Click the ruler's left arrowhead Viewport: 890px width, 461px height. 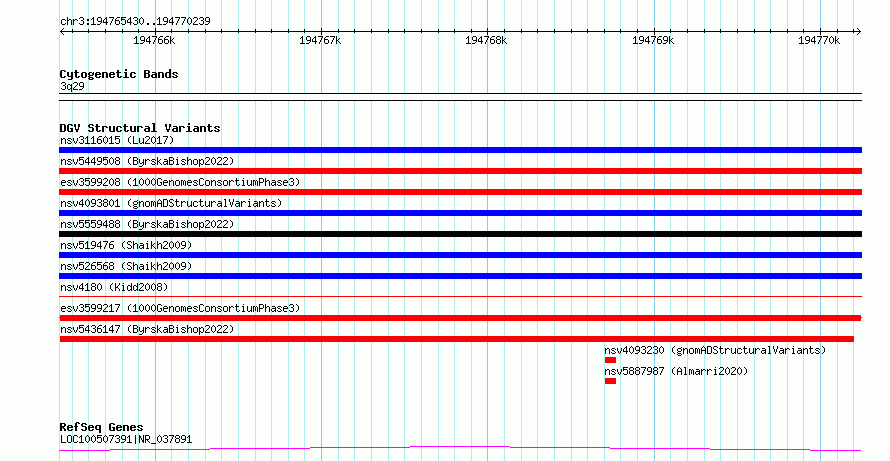click(x=62, y=32)
